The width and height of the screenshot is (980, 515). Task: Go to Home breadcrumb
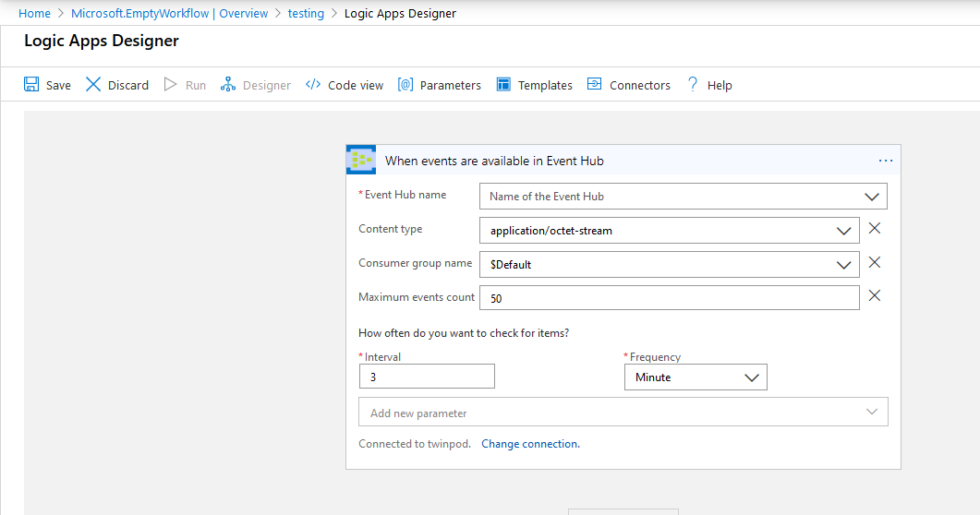tap(34, 13)
